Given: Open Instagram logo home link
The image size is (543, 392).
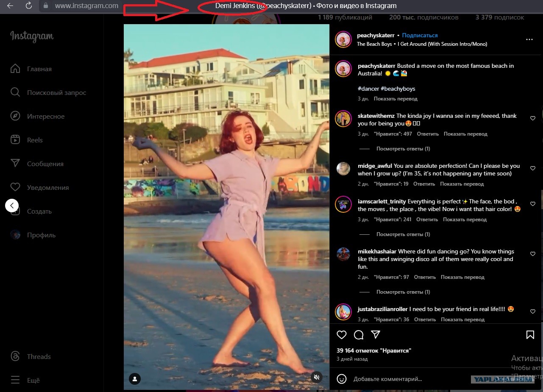Looking at the screenshot, I should [32, 37].
